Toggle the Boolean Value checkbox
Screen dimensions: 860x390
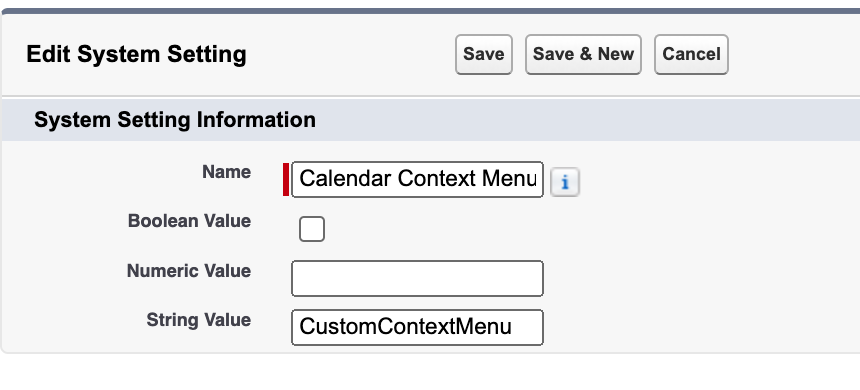pyautogui.click(x=312, y=229)
